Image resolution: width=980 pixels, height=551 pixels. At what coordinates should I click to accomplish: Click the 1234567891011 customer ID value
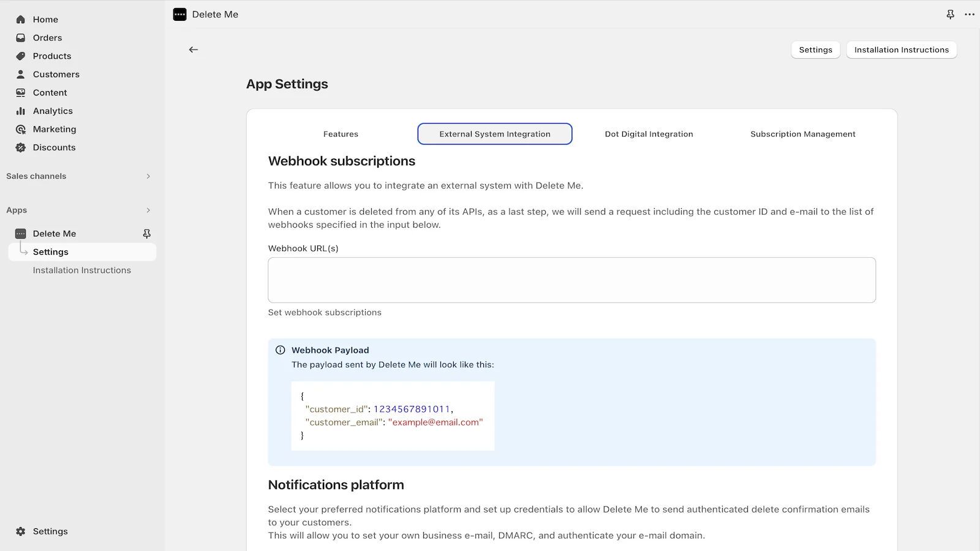click(x=412, y=409)
